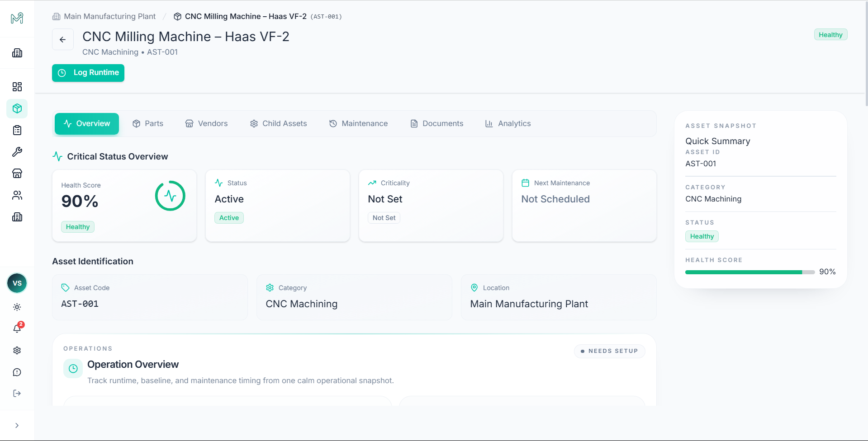Click the app logo in the sidebar
Screen dimensions: 868x441
(x=17, y=18)
